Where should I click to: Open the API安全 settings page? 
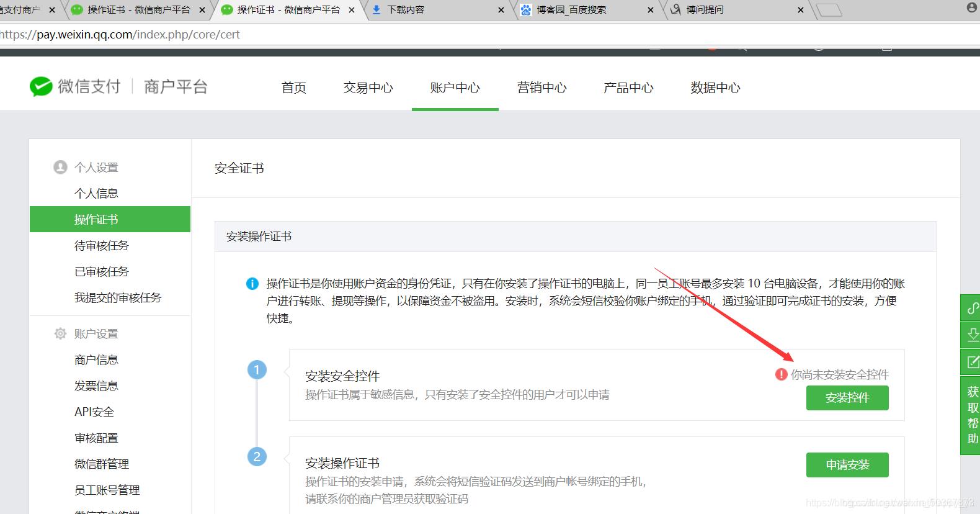coord(94,412)
